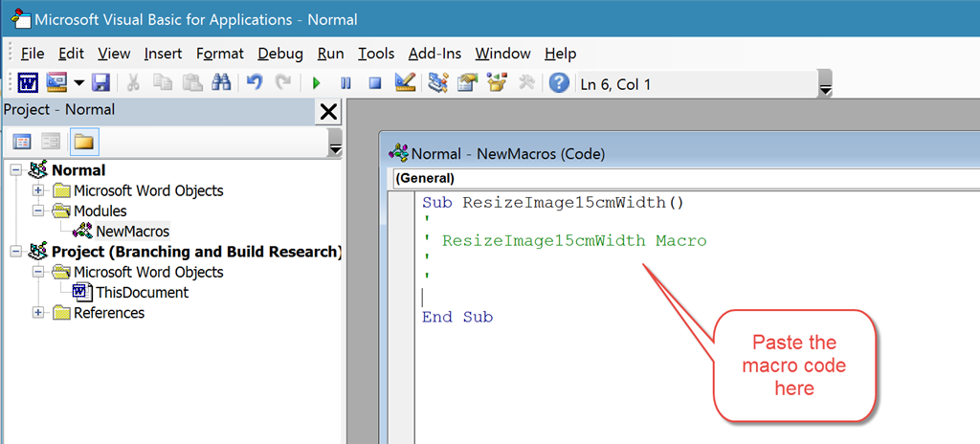Screen dimensions: 980x444
Task: Open Properties Window from toolbar
Action: (467, 83)
